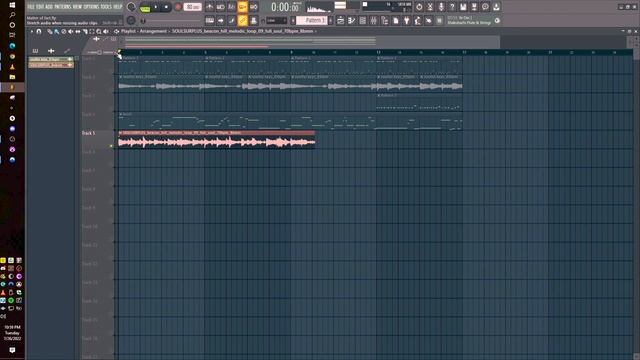Click the main volume knob top toolbar
The width and height of the screenshot is (640, 360).
tap(131, 7)
